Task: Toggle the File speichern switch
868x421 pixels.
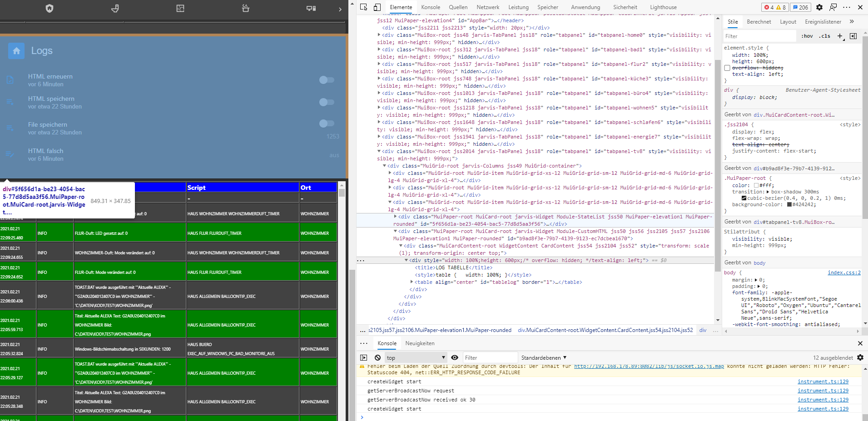Action: [x=327, y=124]
